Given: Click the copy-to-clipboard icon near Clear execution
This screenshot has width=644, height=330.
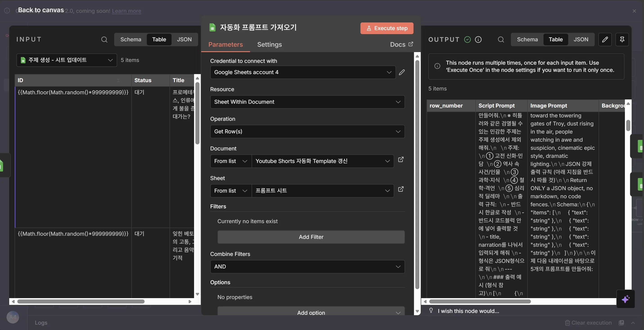Looking at the screenshot, I should pos(622,323).
